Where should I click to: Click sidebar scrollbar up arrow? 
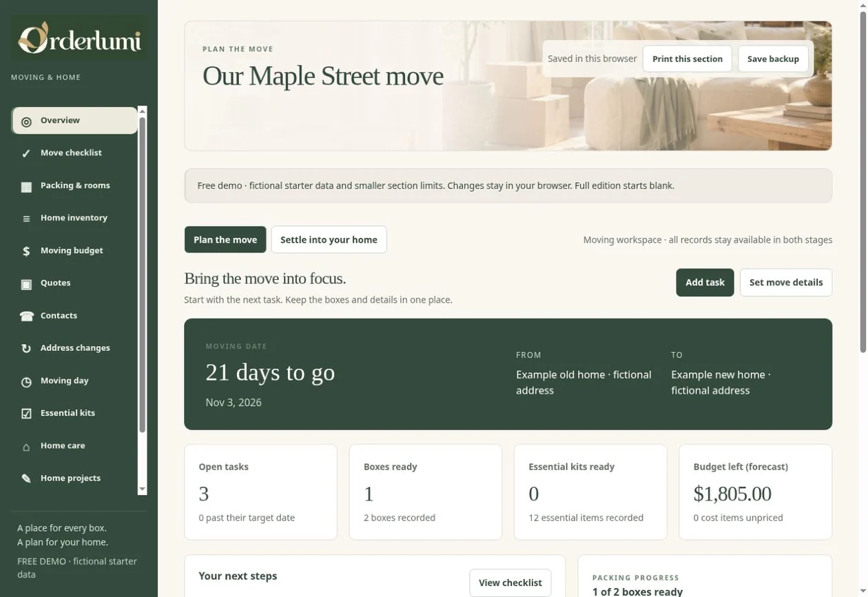click(x=143, y=110)
